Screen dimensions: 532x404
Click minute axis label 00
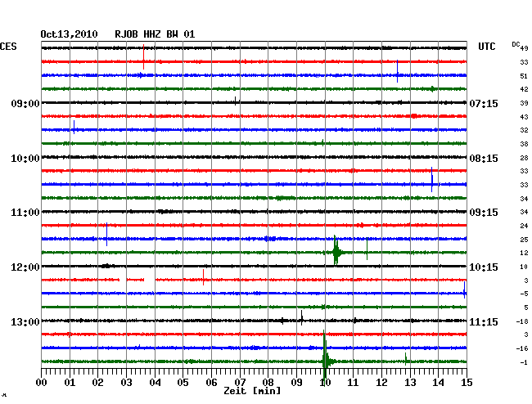point(42,383)
